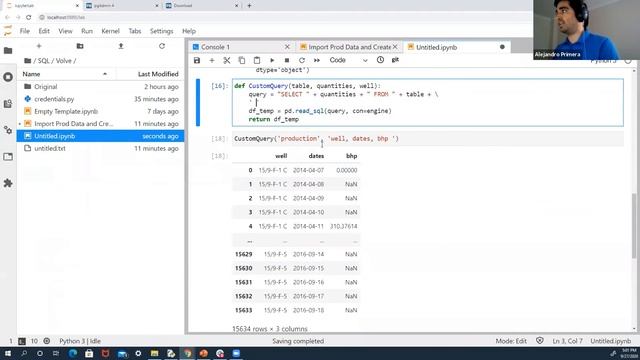Viewport: 640px width, 360px height.
Task: Open the Property Inspector gears sidebar icon
Action: pyautogui.click(x=8, y=130)
